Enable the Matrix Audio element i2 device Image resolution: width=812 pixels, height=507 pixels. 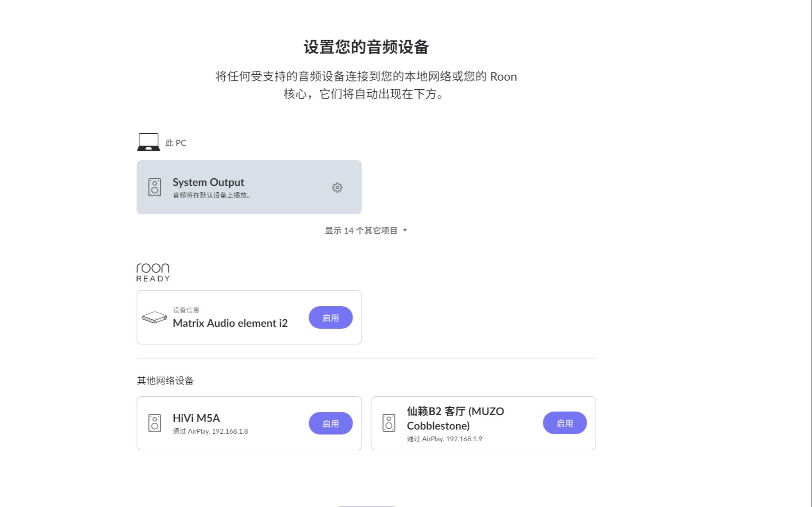click(x=331, y=317)
